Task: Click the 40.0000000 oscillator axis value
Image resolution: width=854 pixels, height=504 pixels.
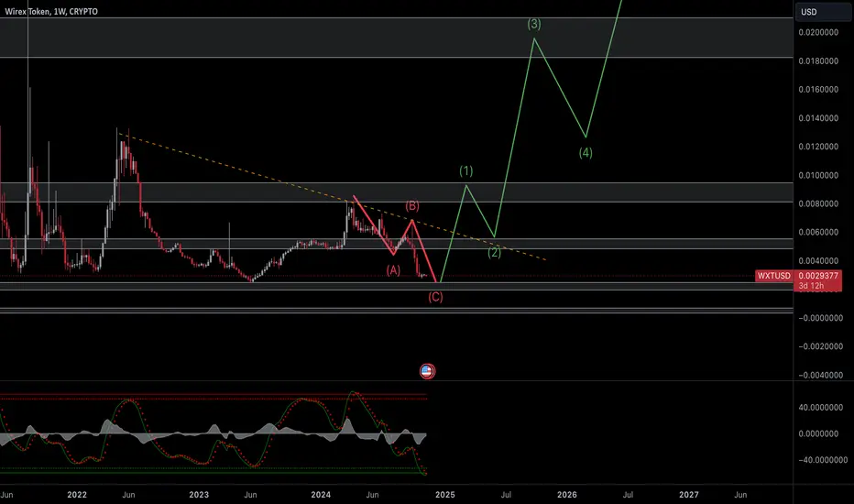Action: tap(821, 408)
